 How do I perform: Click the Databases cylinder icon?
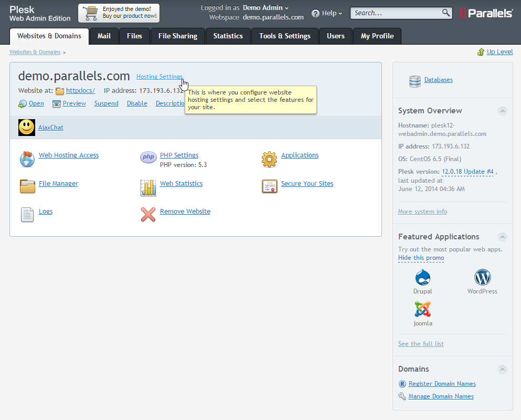click(414, 81)
